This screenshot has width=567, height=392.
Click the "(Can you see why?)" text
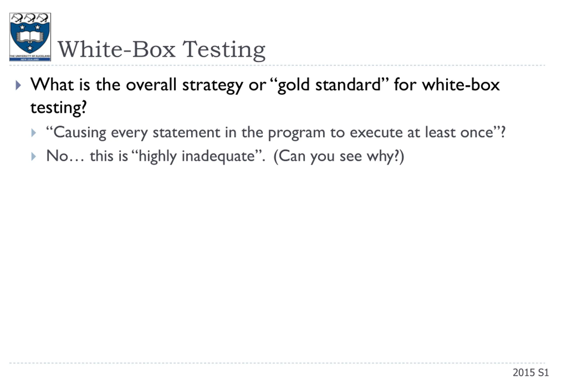(x=339, y=156)
